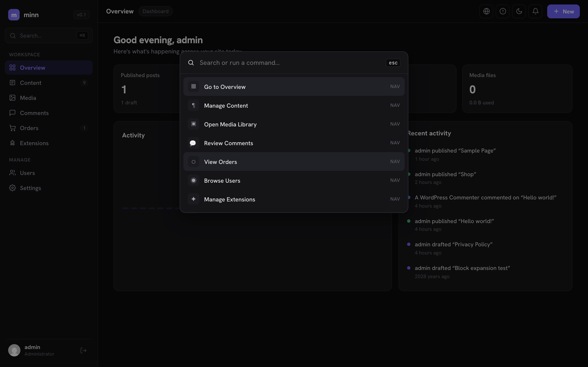588x367 pixels.
Task: Open notifications bell icon
Action: click(x=535, y=11)
